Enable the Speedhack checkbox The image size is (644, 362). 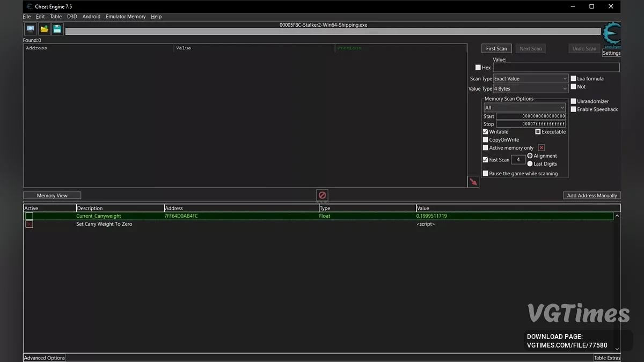tap(574, 109)
